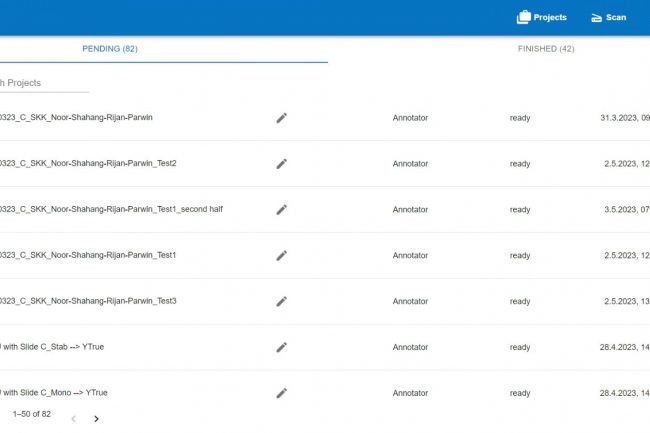Edit the first project dated 31.3.2023

point(281,117)
